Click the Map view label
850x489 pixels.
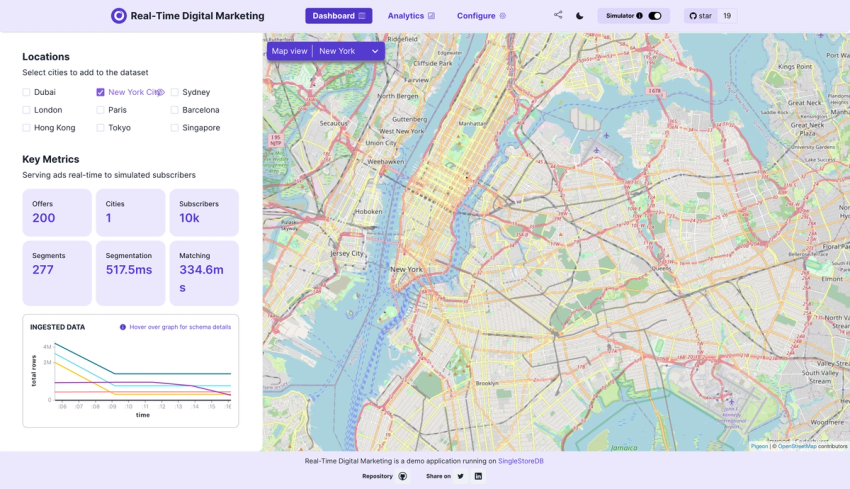289,51
